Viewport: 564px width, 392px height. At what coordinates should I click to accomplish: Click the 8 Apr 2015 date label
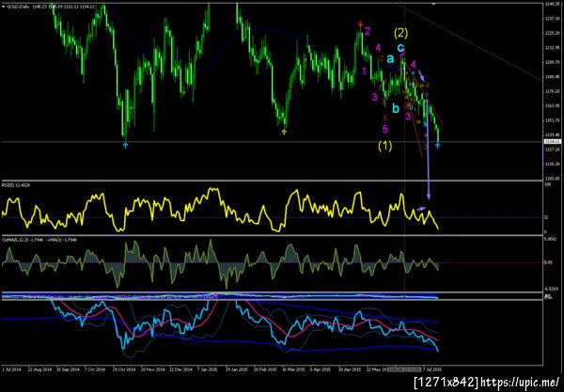[x=321, y=369]
